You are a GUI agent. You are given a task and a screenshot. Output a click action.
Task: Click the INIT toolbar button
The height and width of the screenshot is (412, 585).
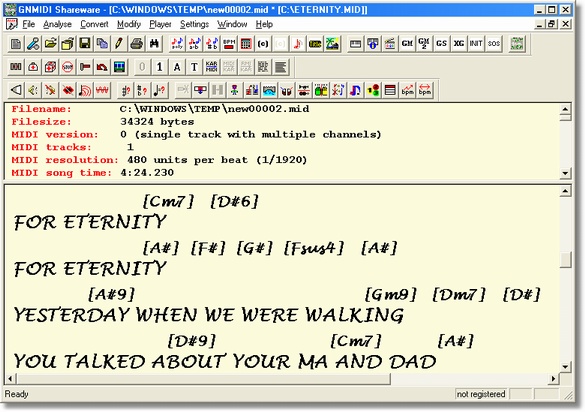coord(476,44)
